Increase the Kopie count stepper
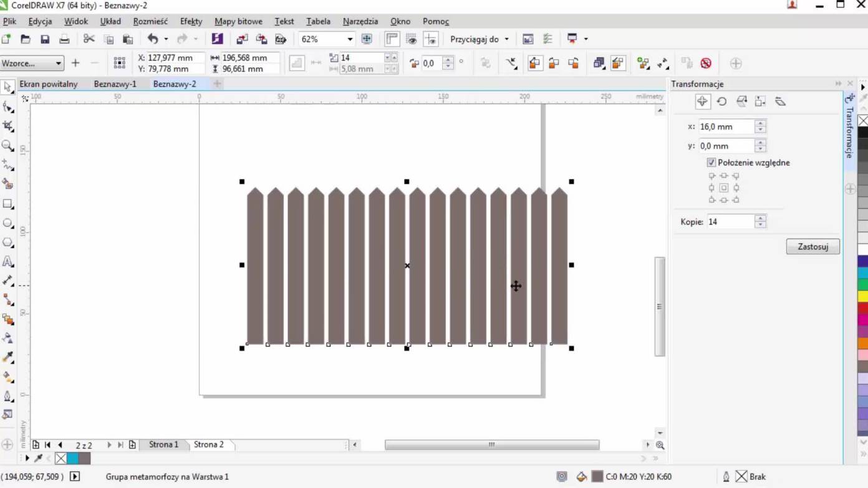 pyautogui.click(x=760, y=218)
